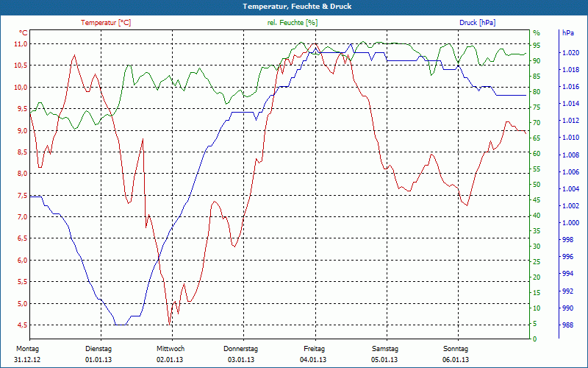Click the '50' humidity axis value
Image resolution: width=588 pixels, height=368 pixels.
[x=537, y=185]
